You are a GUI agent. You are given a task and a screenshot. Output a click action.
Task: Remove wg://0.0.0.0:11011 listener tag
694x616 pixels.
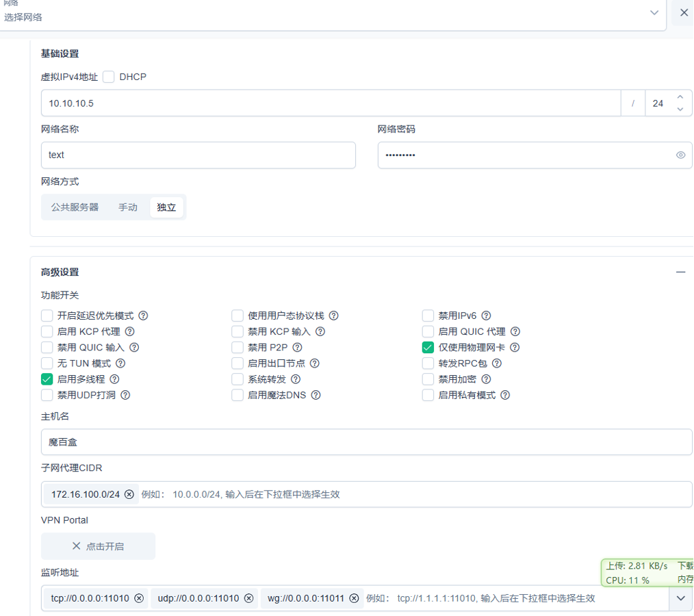[354, 598]
